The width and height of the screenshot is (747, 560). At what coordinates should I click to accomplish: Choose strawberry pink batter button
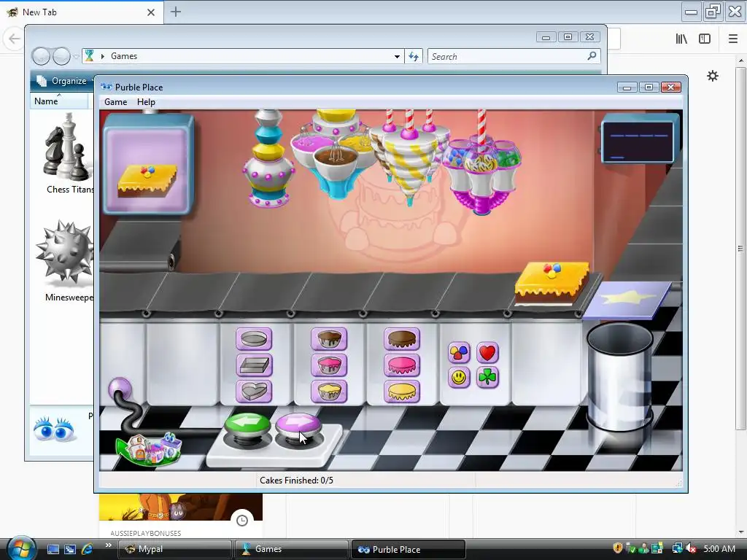pos(329,365)
